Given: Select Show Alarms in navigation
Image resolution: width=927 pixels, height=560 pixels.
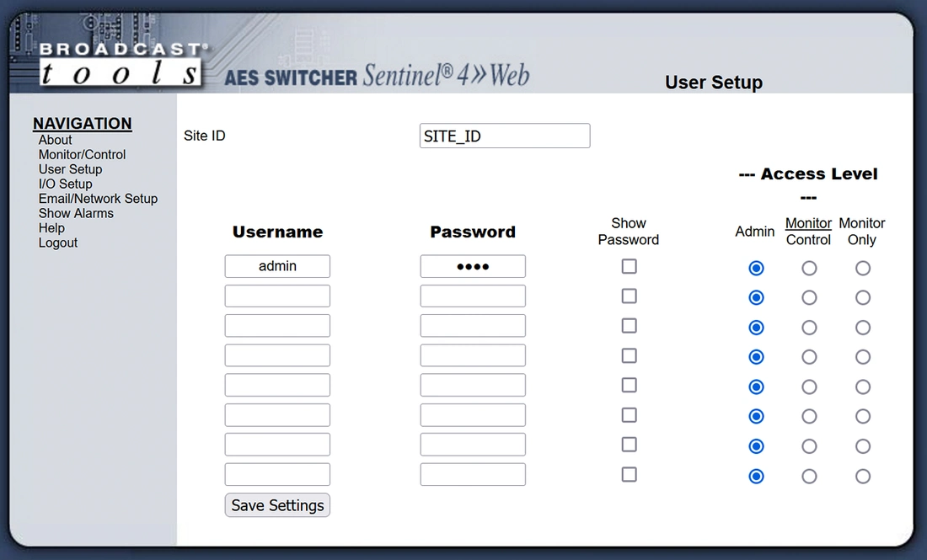Looking at the screenshot, I should tap(76, 214).
